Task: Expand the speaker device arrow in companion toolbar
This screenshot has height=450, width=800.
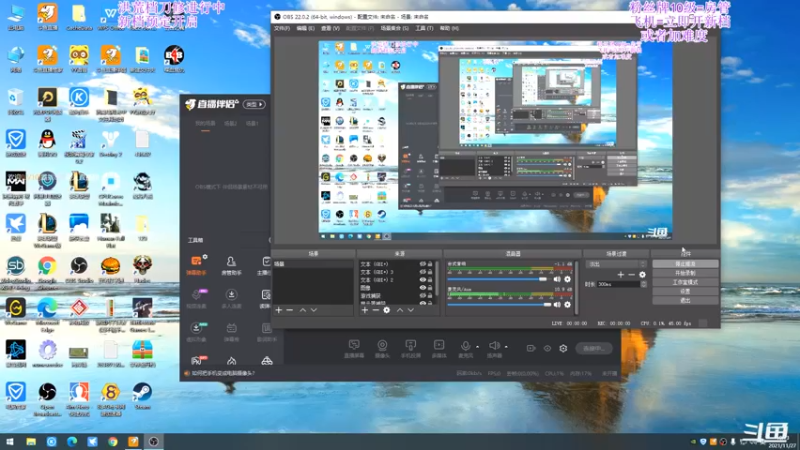Action: pyautogui.click(x=506, y=347)
